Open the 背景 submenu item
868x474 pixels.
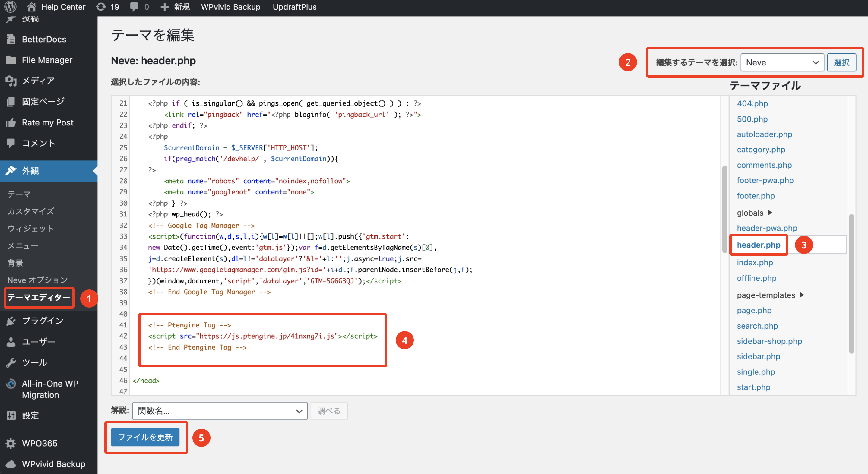[x=15, y=263]
